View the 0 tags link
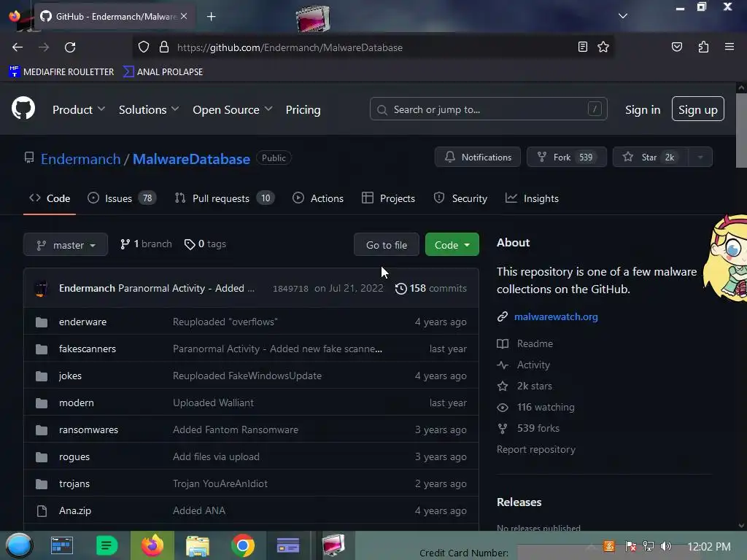747x560 pixels. [205, 244]
